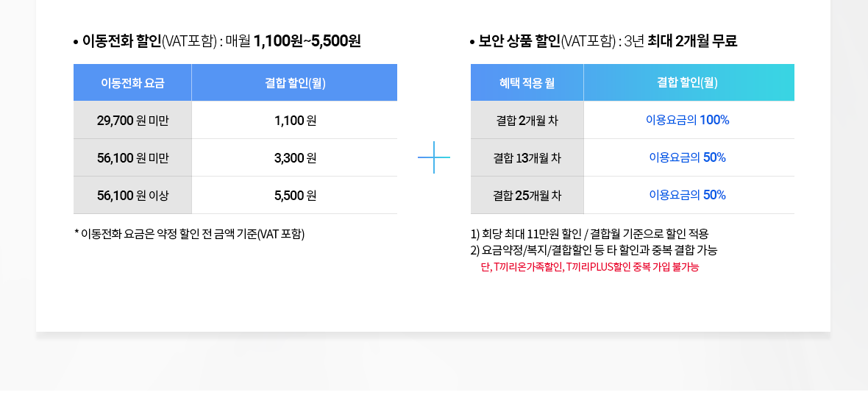This screenshot has width=868, height=395.
Task: Select the 56,100 원 미만 cell
Action: point(132,158)
